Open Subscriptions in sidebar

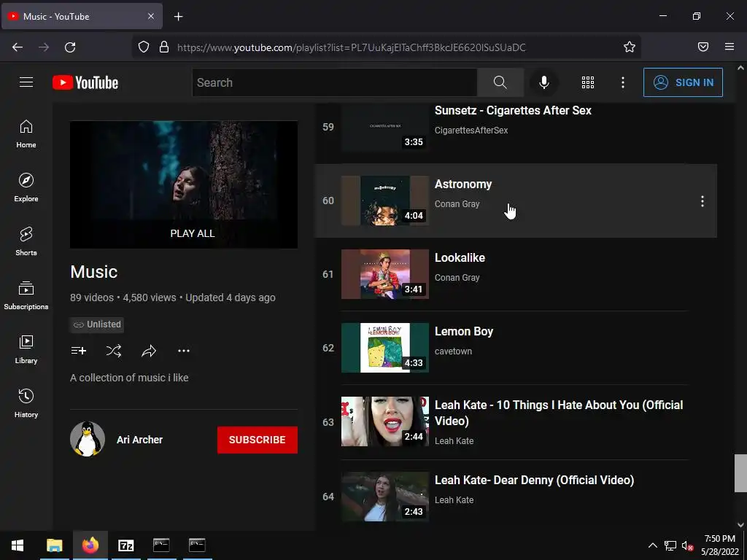point(26,295)
